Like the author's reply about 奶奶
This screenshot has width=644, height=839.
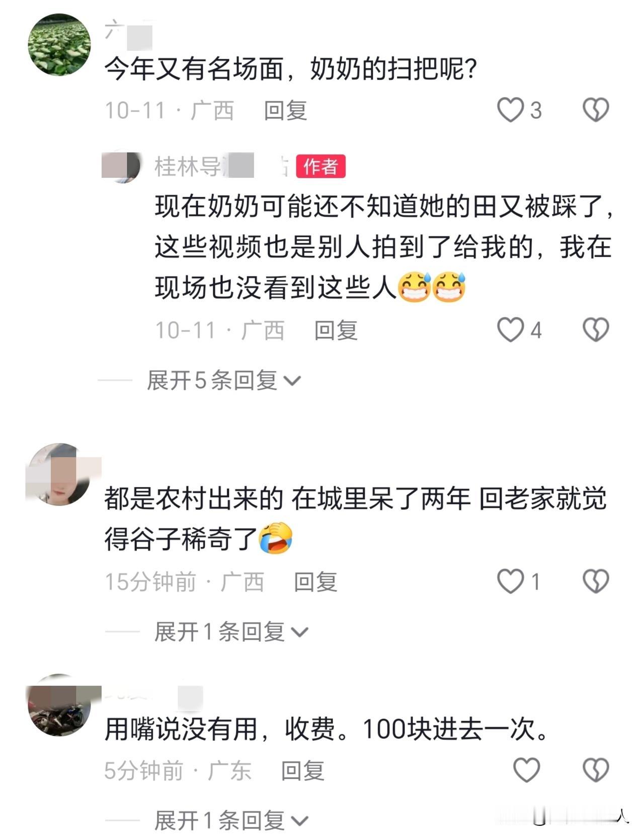click(511, 330)
